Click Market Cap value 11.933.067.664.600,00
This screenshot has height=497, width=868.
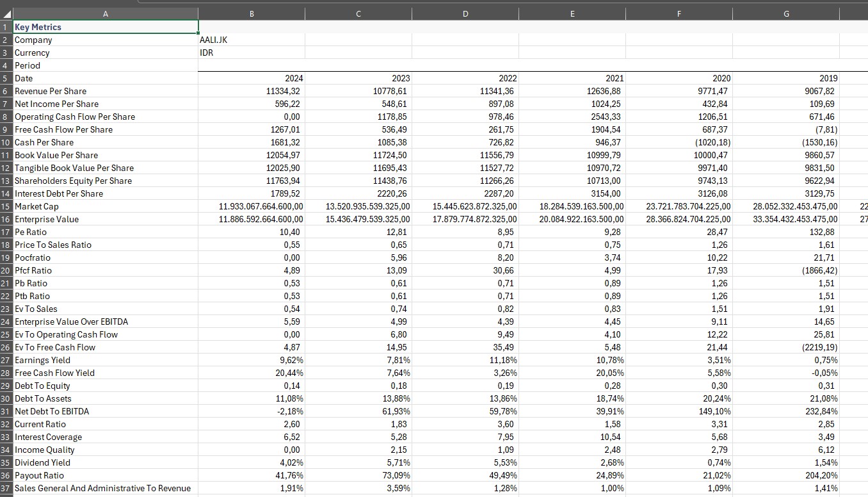click(261, 206)
